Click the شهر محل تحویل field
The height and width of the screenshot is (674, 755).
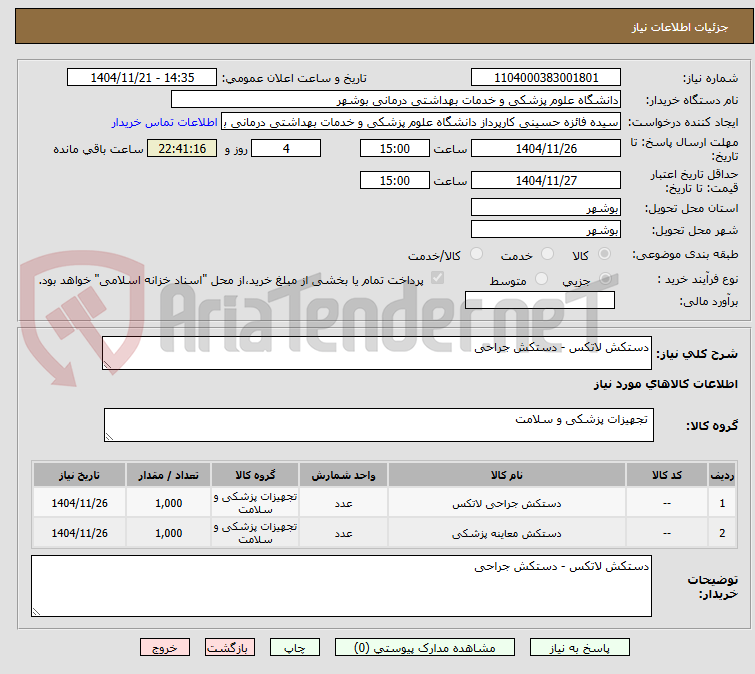546,229
